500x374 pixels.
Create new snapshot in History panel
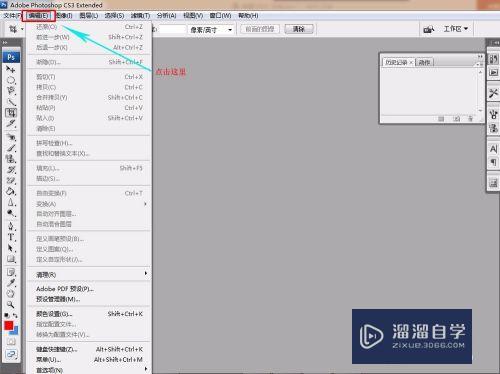tap(456, 119)
